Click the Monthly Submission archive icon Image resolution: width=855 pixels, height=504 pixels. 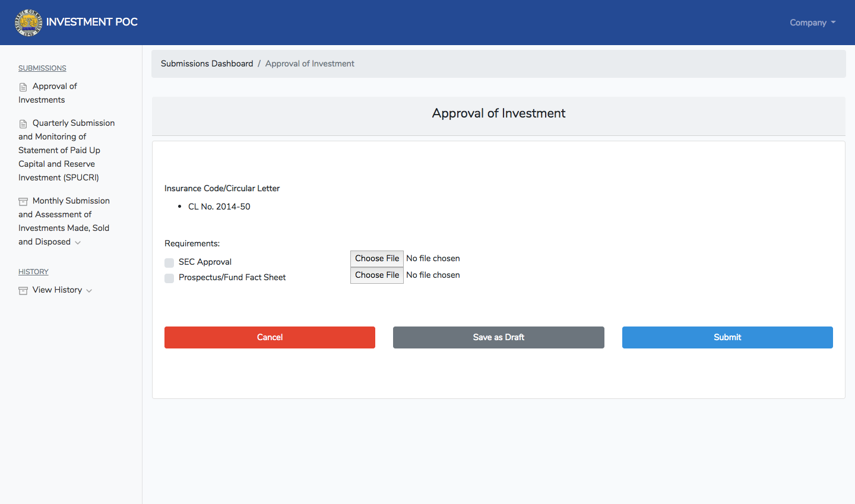23,202
